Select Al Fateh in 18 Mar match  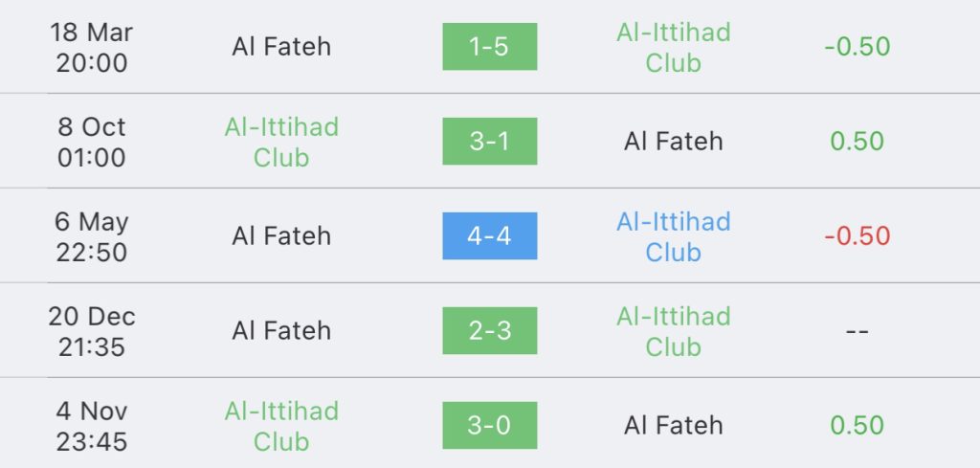[x=281, y=47]
